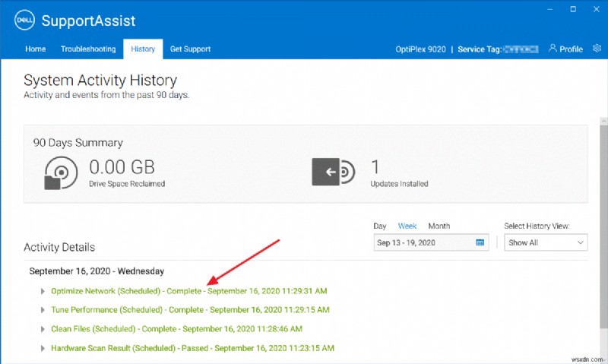Click the Drive Space Reclaimed disk icon

[x=61, y=173]
